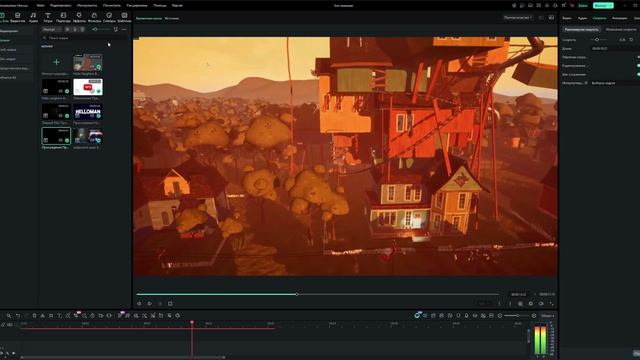Screen dimensions: 640x360
Task: Click the green AI circle icon on timeline toolbar
Action: pos(417,316)
